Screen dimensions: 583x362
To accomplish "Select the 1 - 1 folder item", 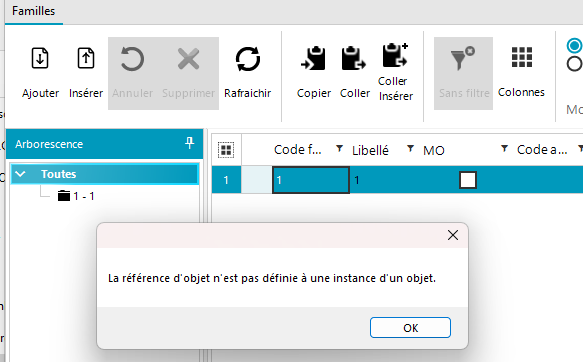I will (76, 196).
